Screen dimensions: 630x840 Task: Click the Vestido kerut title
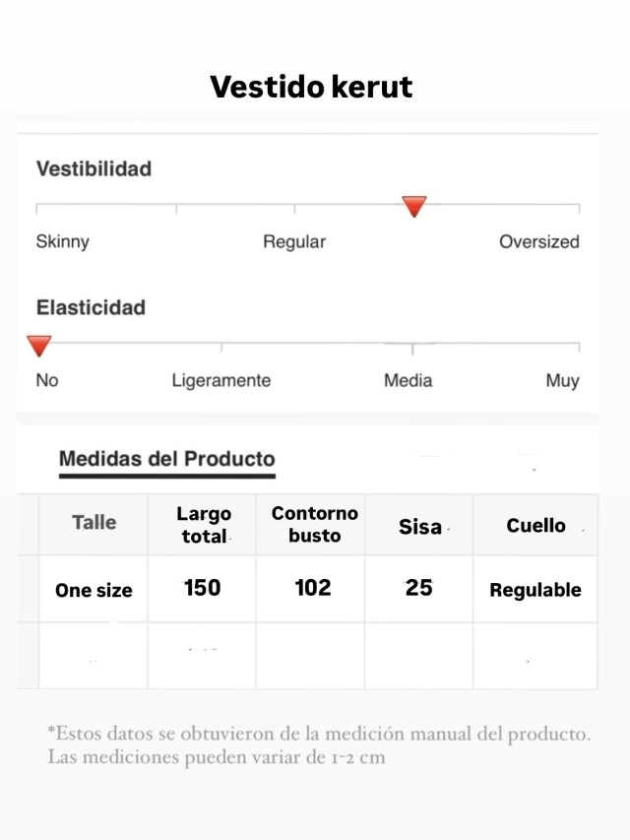click(x=311, y=87)
